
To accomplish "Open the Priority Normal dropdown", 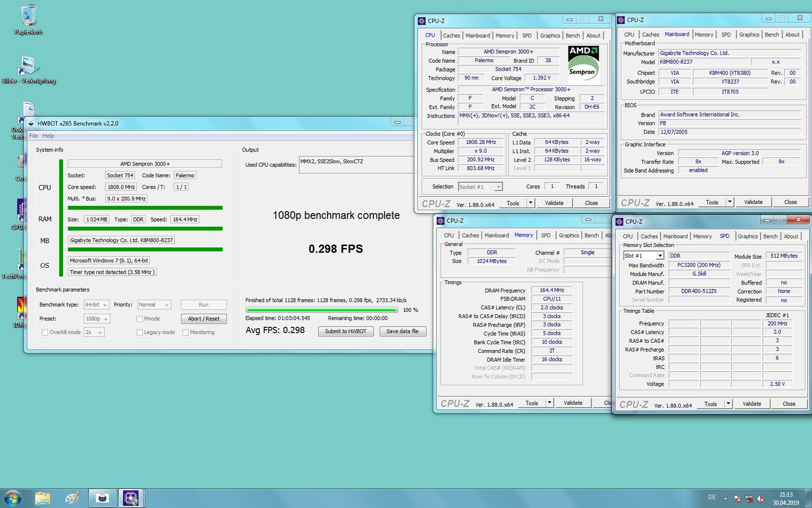I will coord(154,305).
